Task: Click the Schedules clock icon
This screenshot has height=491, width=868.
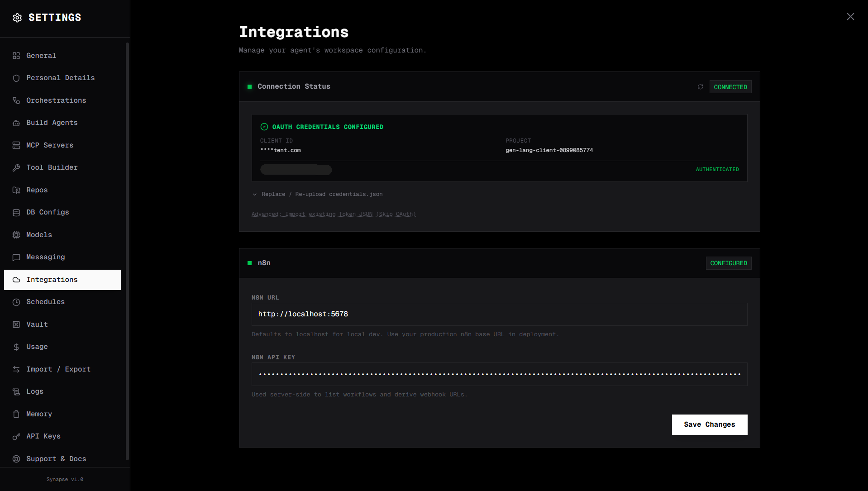Action: (16, 302)
